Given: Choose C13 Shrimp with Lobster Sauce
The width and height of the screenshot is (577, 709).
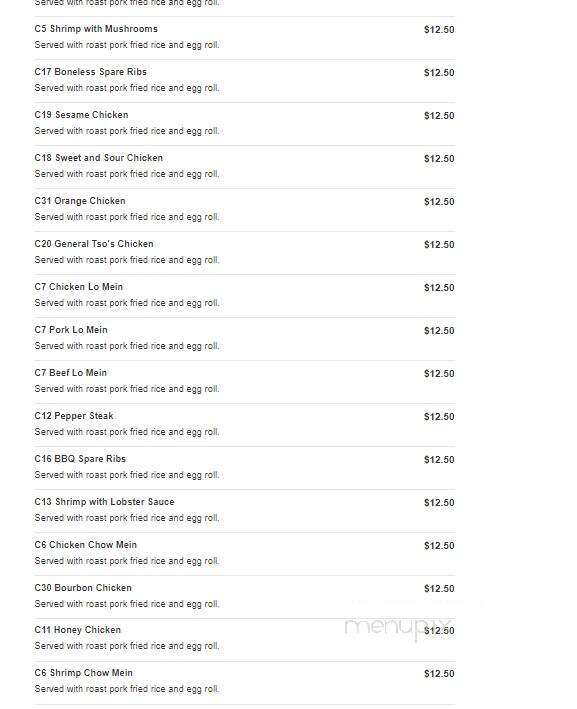Looking at the screenshot, I should (x=104, y=501).
